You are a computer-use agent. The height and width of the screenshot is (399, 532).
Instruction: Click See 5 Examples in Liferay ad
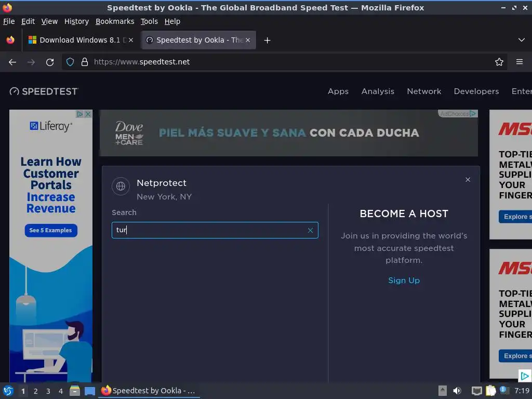pos(51,230)
